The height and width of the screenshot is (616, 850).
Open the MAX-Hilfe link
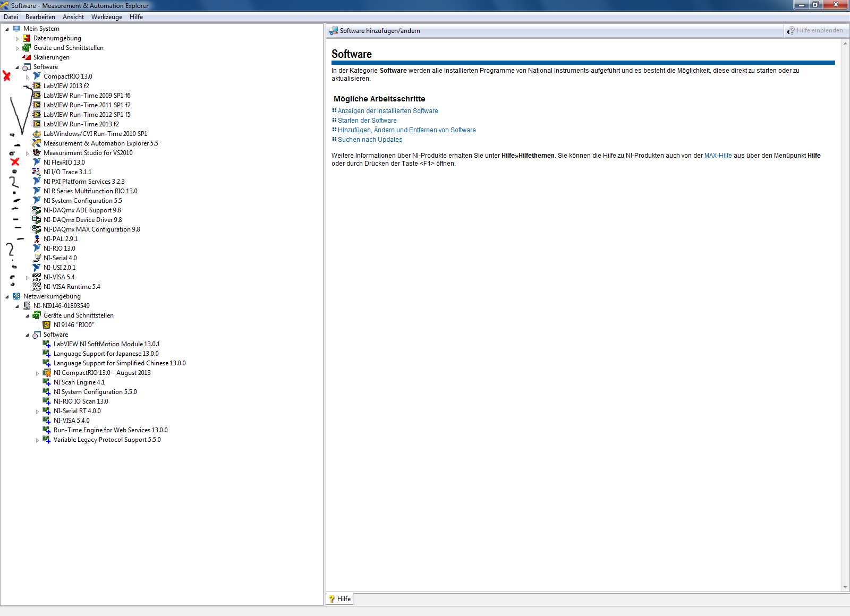coord(718,156)
